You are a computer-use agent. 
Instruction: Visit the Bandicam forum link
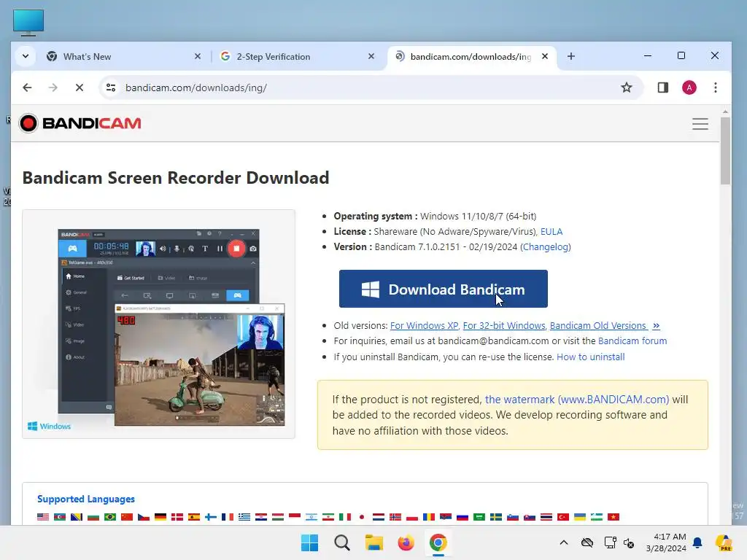(x=632, y=341)
